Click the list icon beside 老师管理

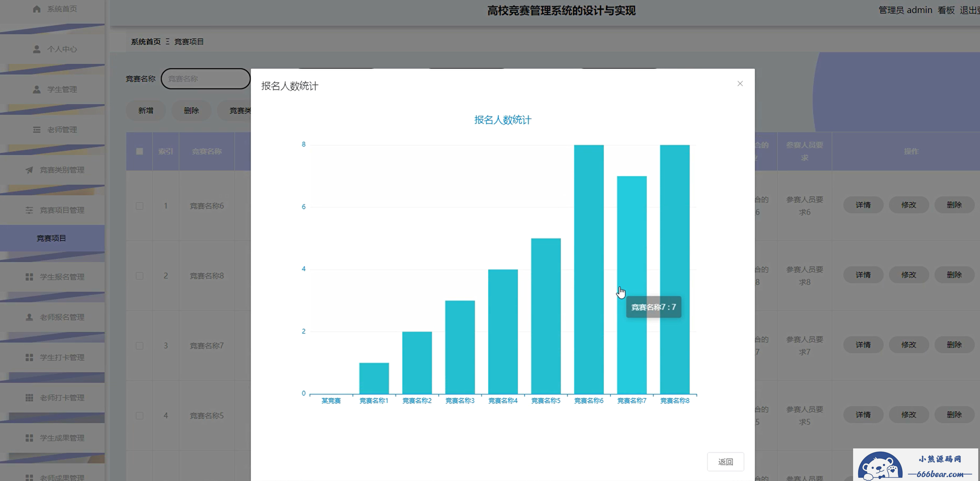(x=37, y=130)
